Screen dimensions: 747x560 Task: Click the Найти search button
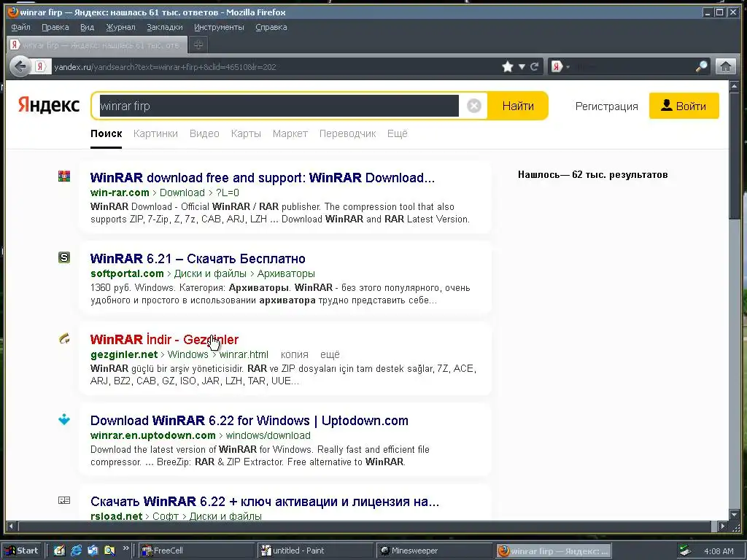tap(518, 106)
